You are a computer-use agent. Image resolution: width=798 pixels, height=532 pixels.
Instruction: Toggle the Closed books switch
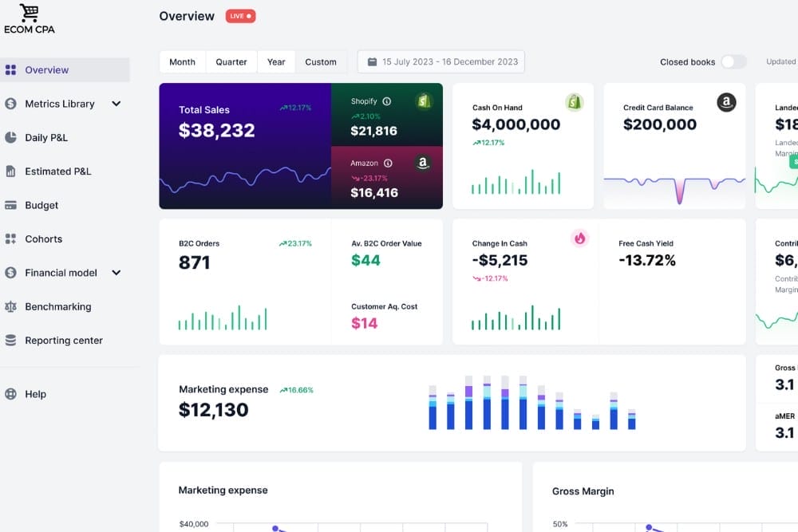coord(733,62)
